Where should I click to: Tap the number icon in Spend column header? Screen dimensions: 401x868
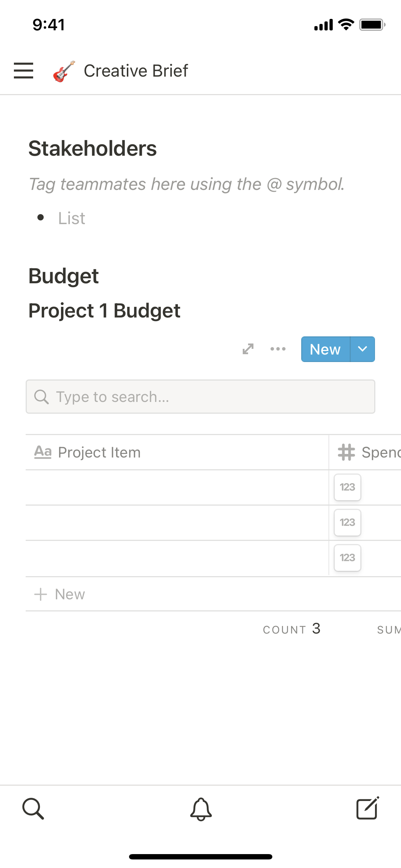coord(346,452)
